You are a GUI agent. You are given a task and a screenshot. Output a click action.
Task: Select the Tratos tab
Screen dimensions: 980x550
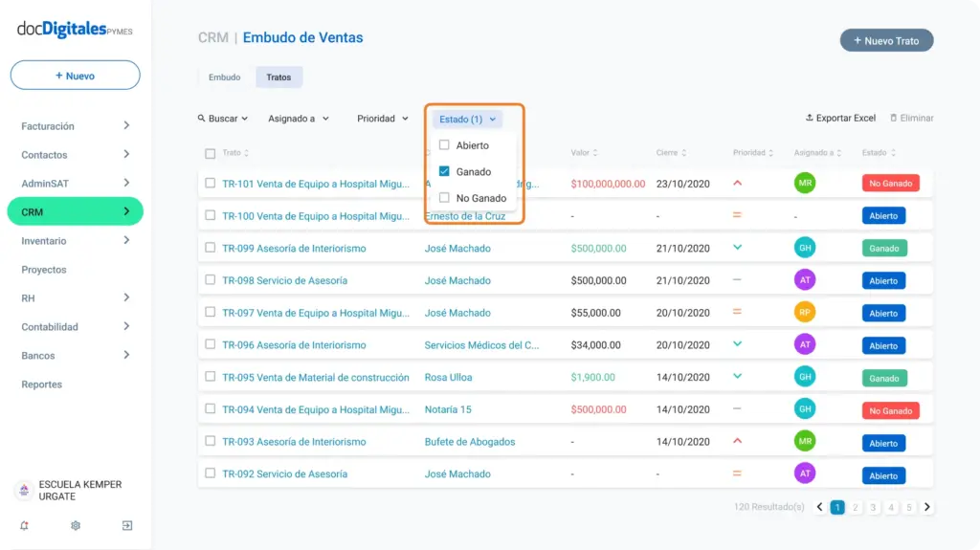tap(278, 77)
